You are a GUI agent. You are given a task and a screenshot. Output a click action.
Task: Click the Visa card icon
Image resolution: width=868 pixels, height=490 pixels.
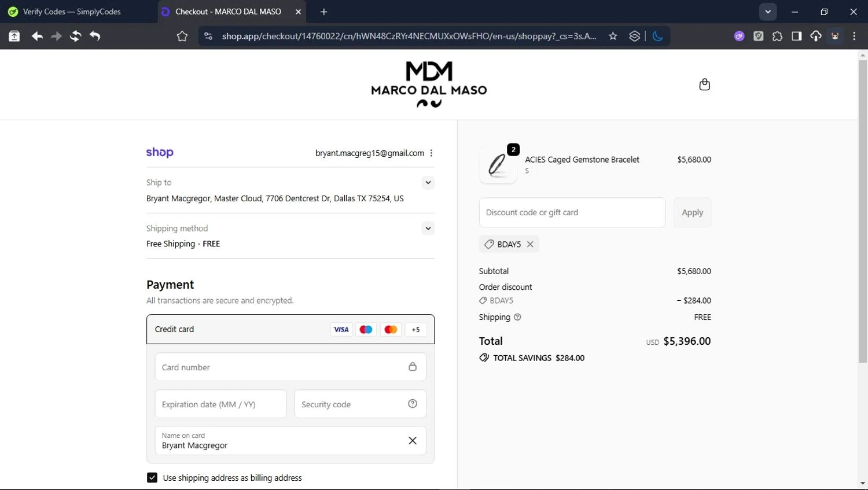(341, 330)
